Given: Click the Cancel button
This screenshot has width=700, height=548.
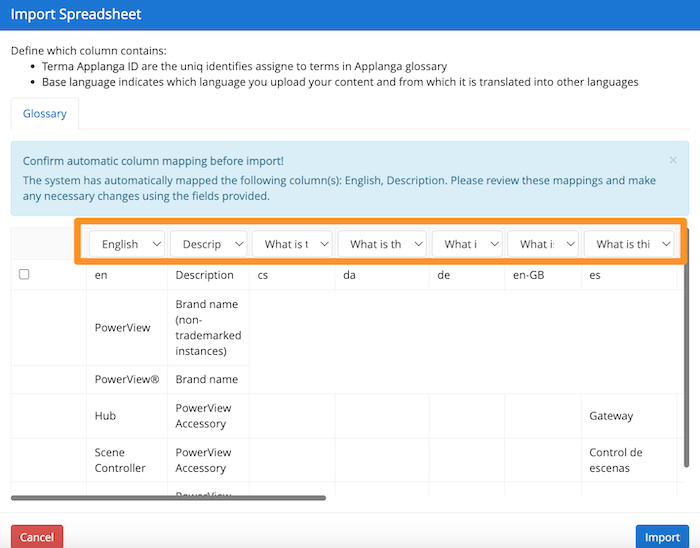Looking at the screenshot, I should coord(37,537).
